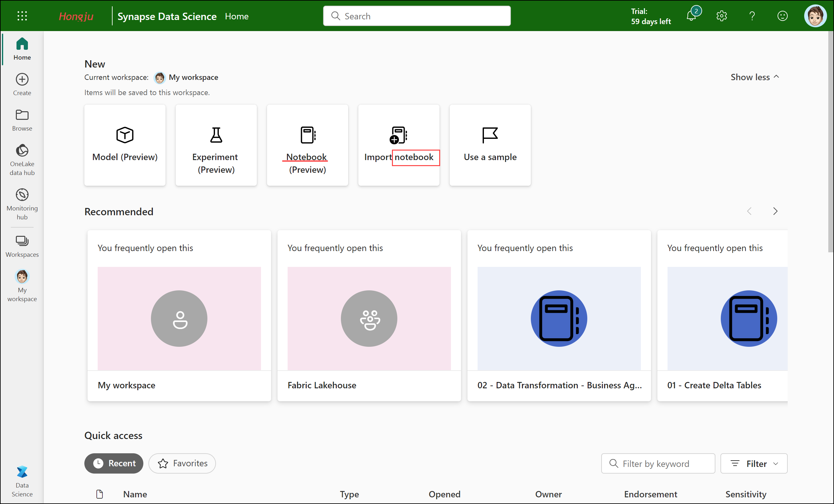This screenshot has height=504, width=834.
Task: Select the Import notebook card
Action: click(x=399, y=145)
